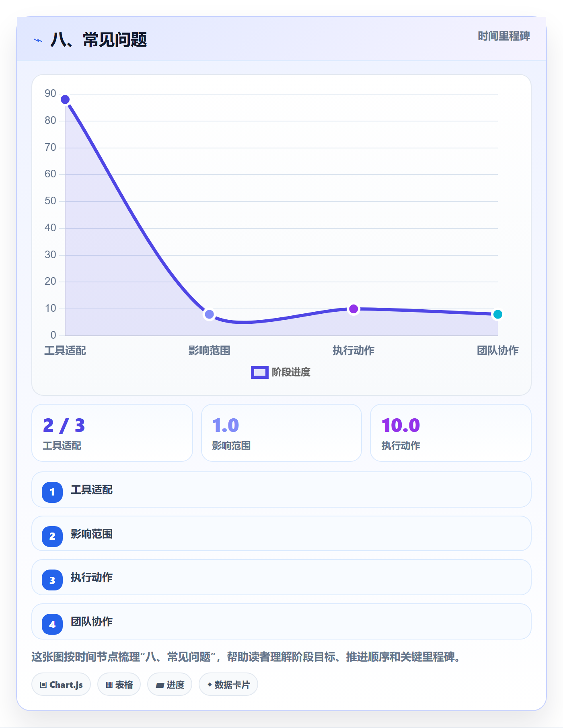Click the 团队协作 x-axis label

[x=498, y=351]
